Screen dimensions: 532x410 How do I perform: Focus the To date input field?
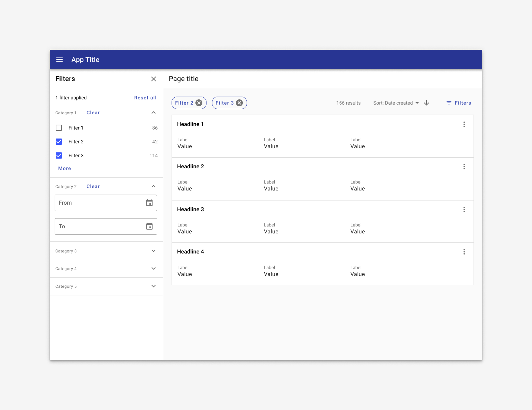(106, 226)
